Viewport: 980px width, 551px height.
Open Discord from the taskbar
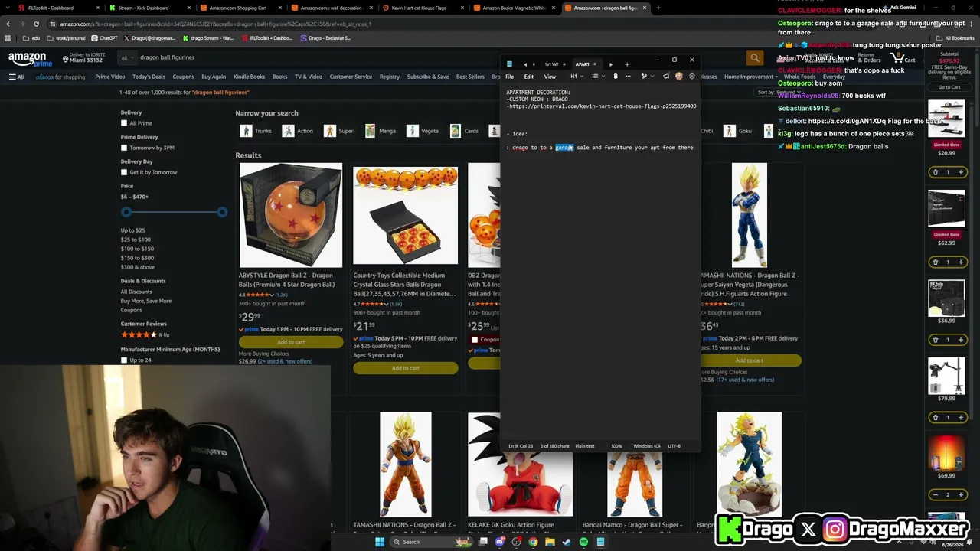[x=500, y=542]
